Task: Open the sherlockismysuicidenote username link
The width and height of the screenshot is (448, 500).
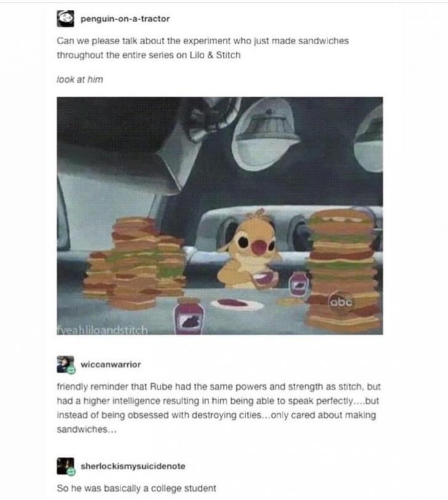Action: [133, 466]
